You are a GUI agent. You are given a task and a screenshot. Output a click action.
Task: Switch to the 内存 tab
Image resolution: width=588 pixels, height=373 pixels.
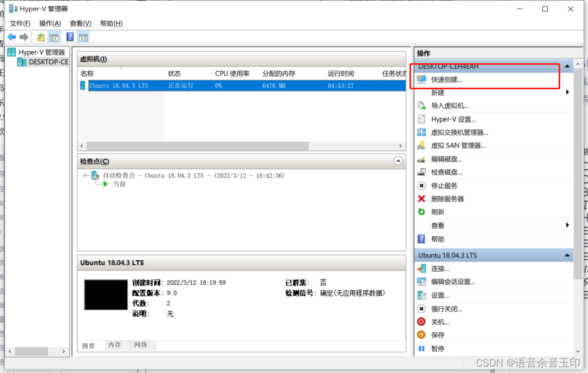click(115, 345)
